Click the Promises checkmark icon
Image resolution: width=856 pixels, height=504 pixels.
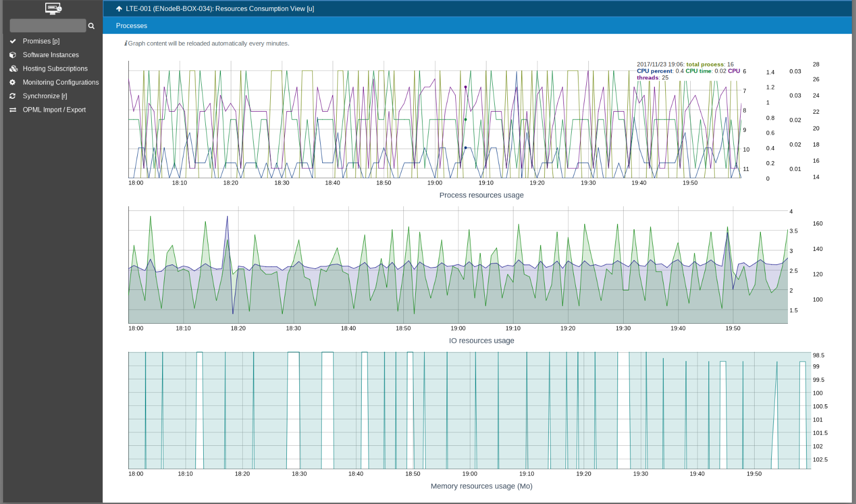point(13,41)
